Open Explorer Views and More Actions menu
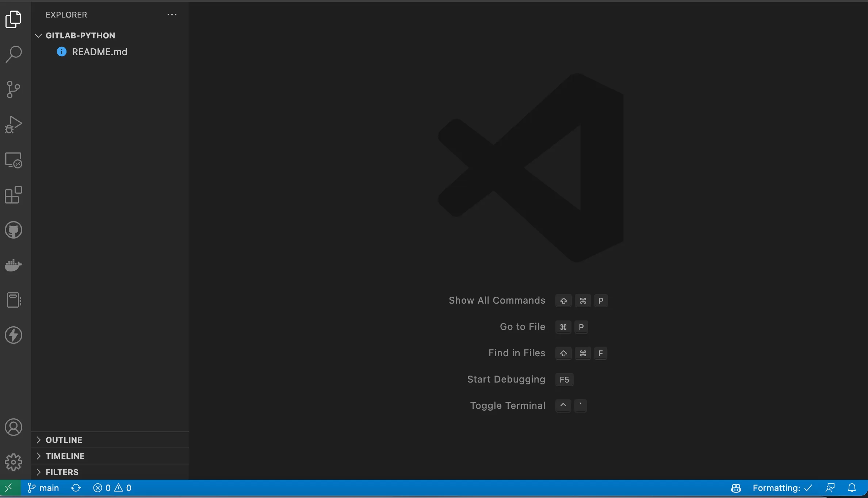This screenshot has height=498, width=868. pyautogui.click(x=172, y=15)
